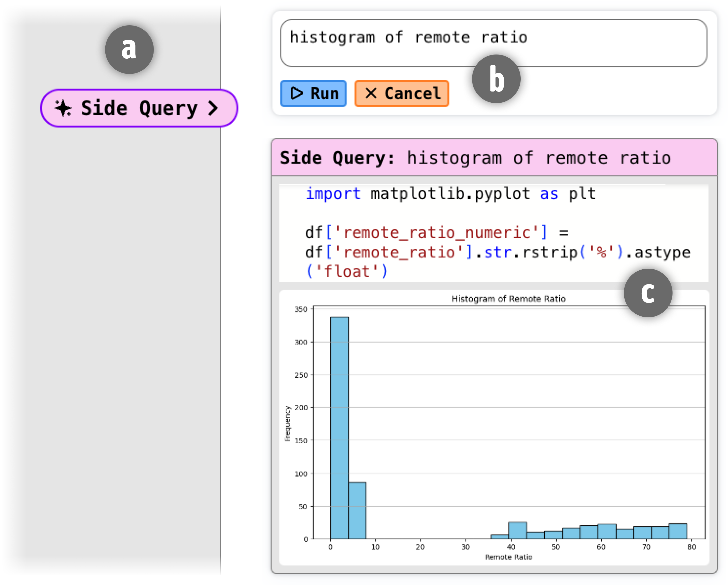728x585 pixels.
Task: Click the second histogram bar near five
Action: 357,510
